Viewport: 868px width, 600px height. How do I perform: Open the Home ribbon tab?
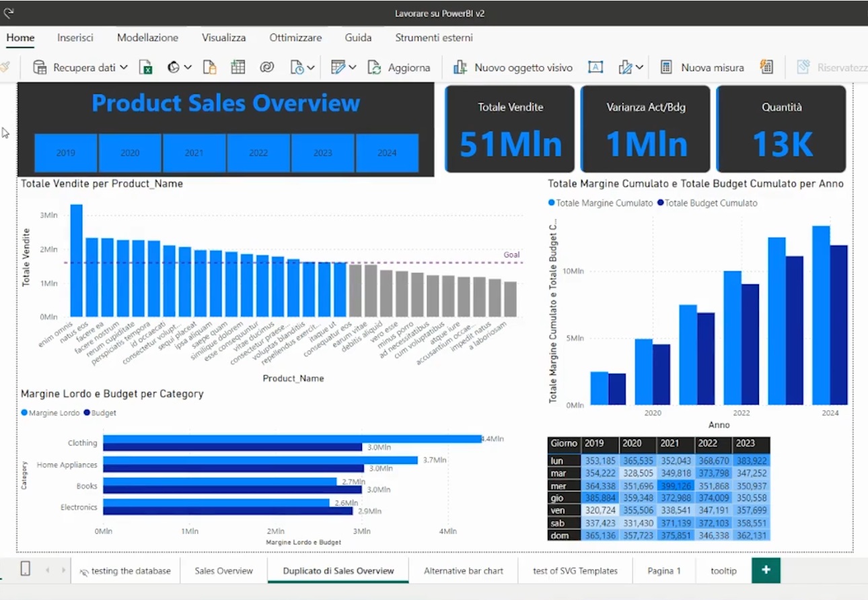[20, 38]
